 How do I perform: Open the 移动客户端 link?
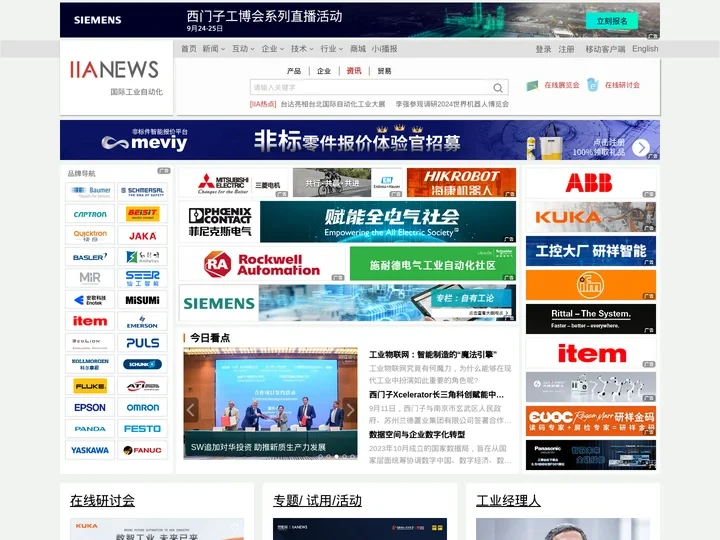[605, 49]
